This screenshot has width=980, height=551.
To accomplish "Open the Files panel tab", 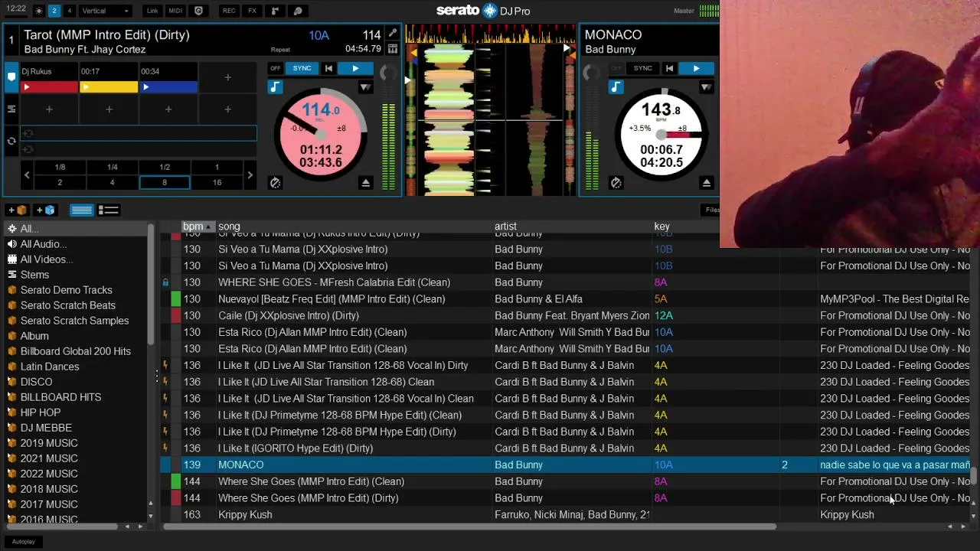I will 712,210.
